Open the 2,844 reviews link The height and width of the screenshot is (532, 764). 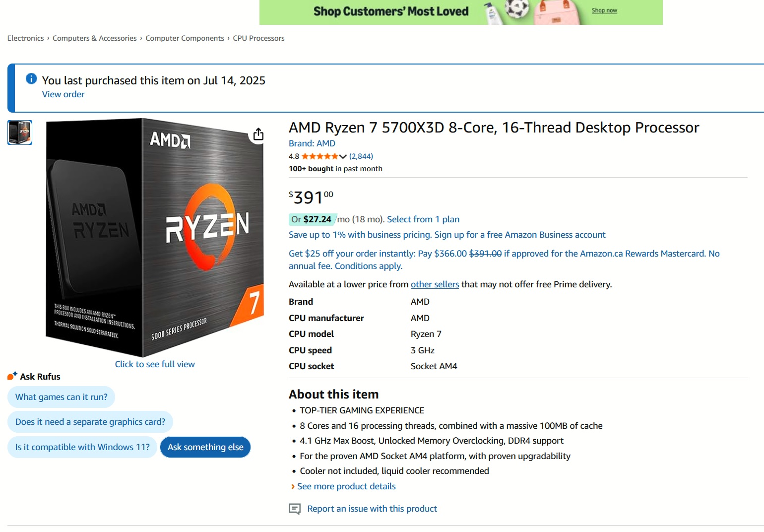[361, 156]
